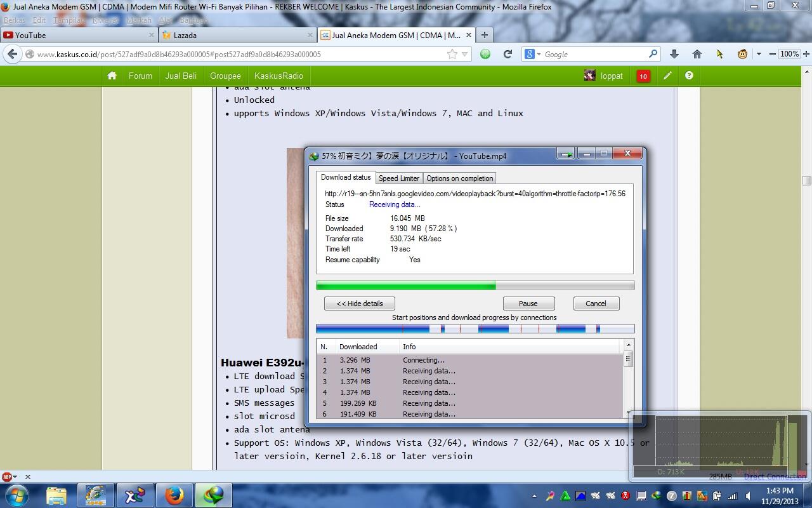Viewport: 812px width, 508px height.
Task: Click the Internet Download Manager taskbar icon
Action: pyautogui.click(x=213, y=495)
